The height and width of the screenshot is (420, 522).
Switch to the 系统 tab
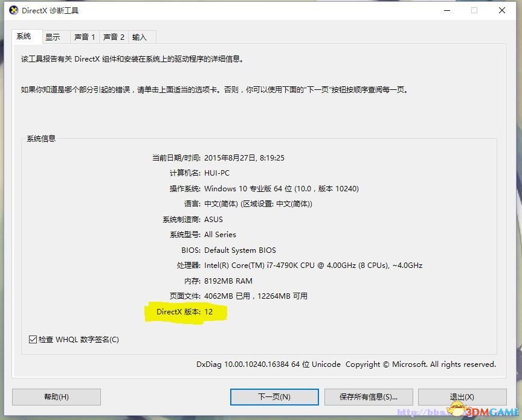pos(24,36)
